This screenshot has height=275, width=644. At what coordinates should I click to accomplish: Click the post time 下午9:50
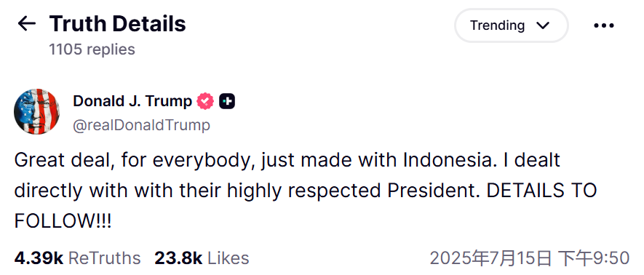(594, 258)
